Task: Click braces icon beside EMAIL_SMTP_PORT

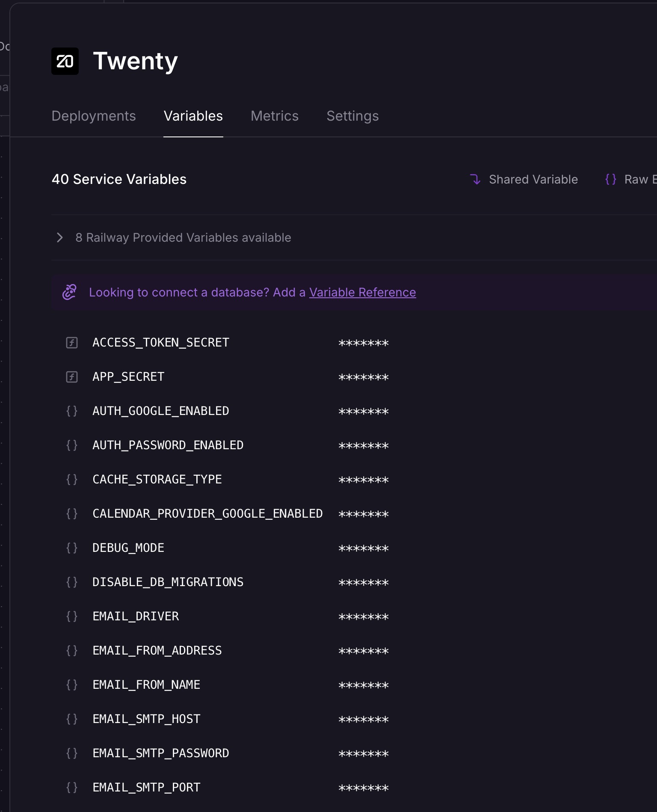Action: (x=72, y=788)
